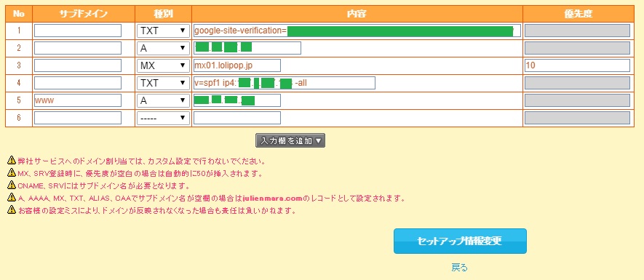The width and height of the screenshot is (644, 280).
Task: Click the disabled priority field in row 1
Action: pos(577,31)
